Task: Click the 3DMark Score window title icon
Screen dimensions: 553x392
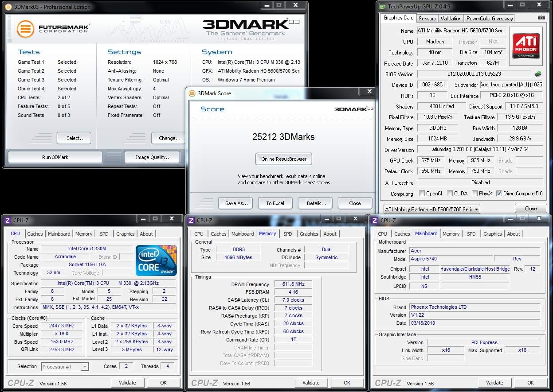Action: pos(192,93)
